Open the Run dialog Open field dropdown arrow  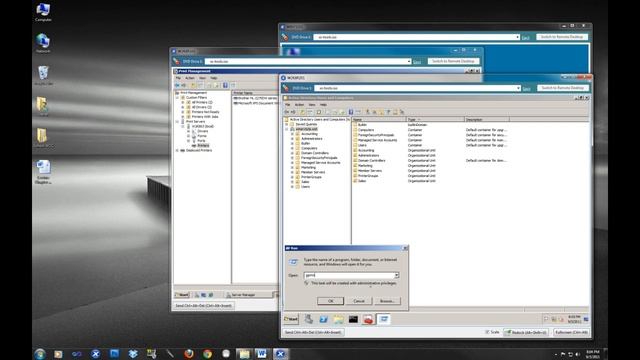[397, 276]
